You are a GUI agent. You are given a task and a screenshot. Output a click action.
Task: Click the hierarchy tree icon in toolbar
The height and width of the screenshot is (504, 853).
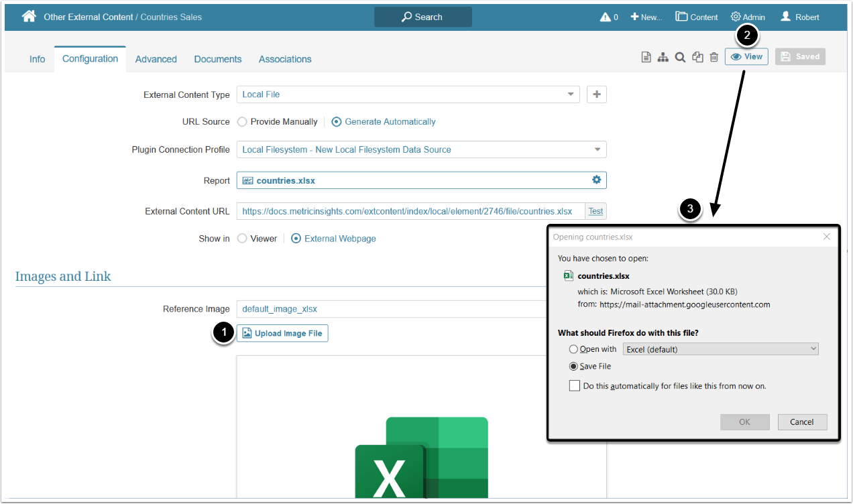(x=663, y=57)
